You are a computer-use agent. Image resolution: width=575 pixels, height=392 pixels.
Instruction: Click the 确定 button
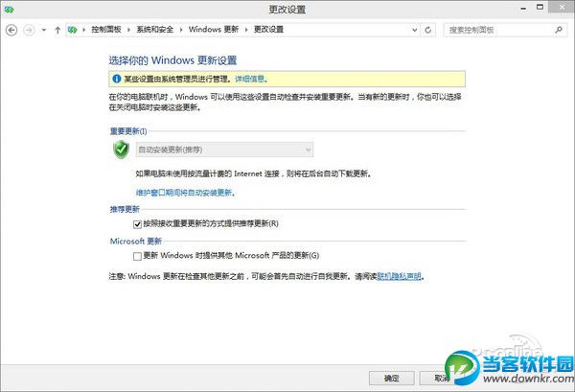pyautogui.click(x=392, y=378)
